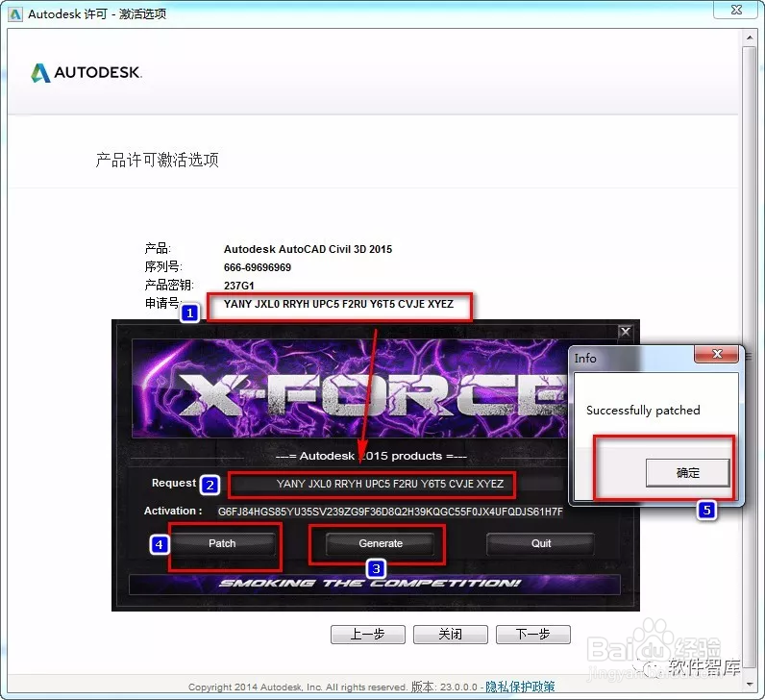Click the Patch button in X-Force
This screenshot has height=700, width=765.
pos(222,543)
